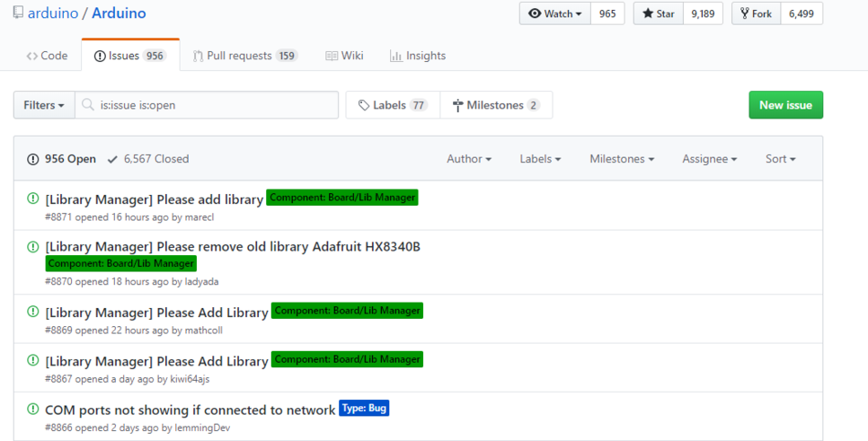Screen dimensions: 868x441
Task: Open the Insights tab
Action: pos(418,56)
